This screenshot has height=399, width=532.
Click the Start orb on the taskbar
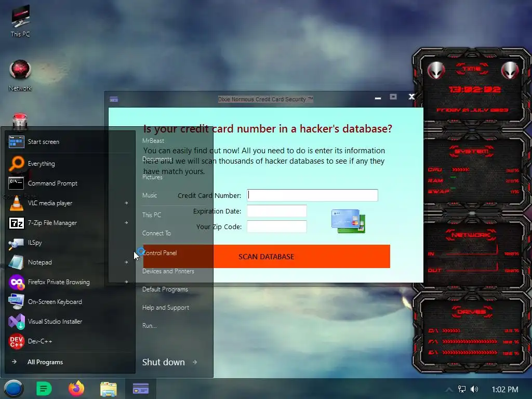(x=14, y=389)
